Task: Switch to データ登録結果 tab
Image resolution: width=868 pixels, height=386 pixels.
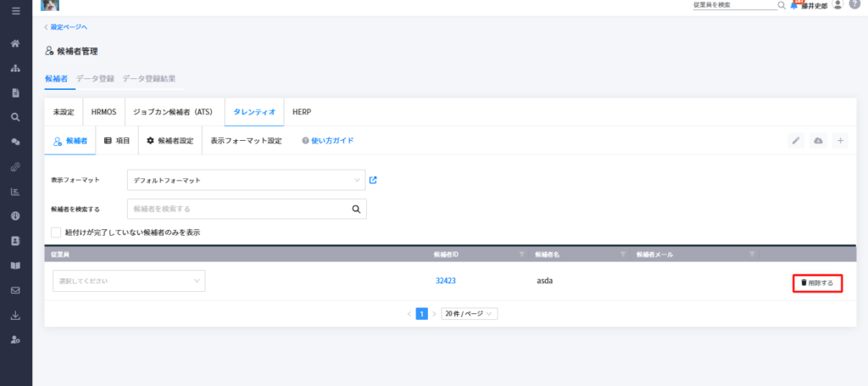Action: [149, 79]
